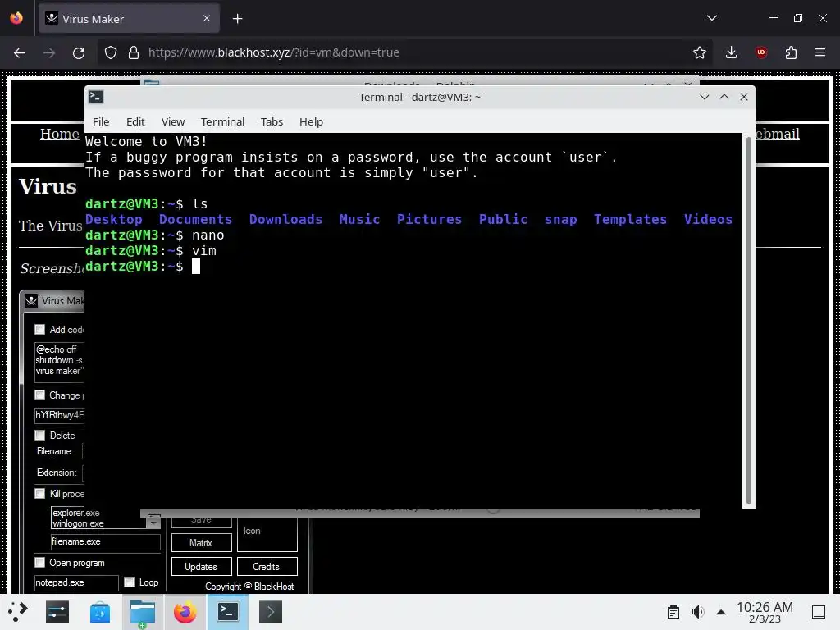Reload the Virus Maker page
Screen dimensions: 840x630
point(79,52)
